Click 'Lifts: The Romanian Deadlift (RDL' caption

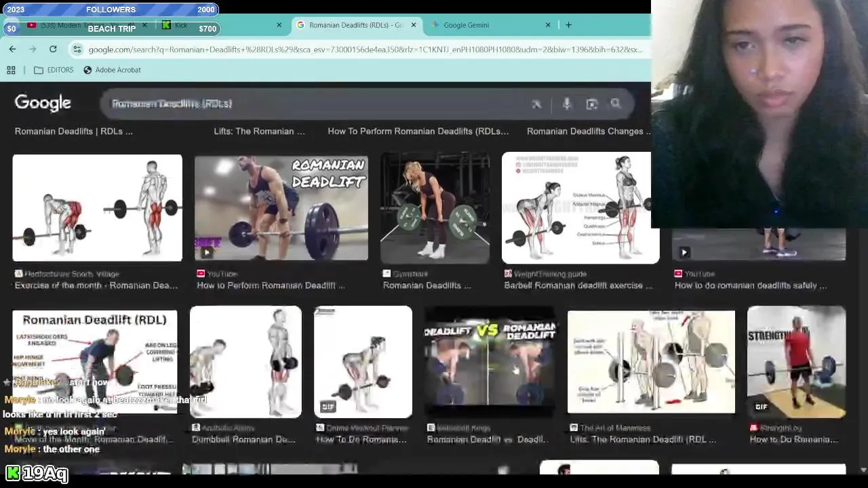click(643, 439)
